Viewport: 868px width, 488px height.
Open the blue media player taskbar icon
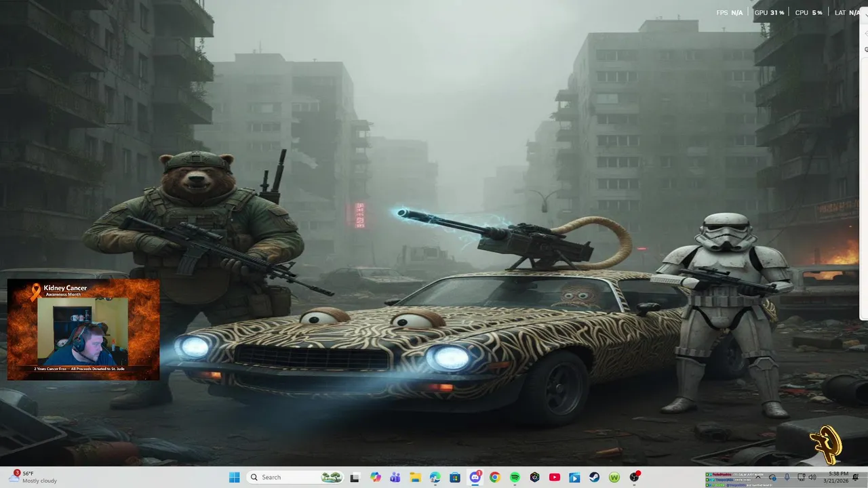(575, 477)
